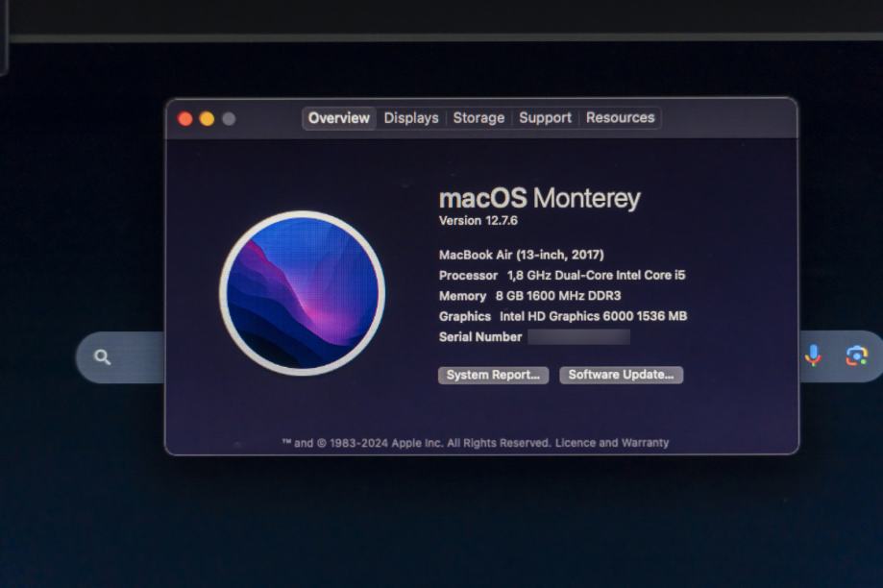Click the macOS Monterey title

click(539, 199)
